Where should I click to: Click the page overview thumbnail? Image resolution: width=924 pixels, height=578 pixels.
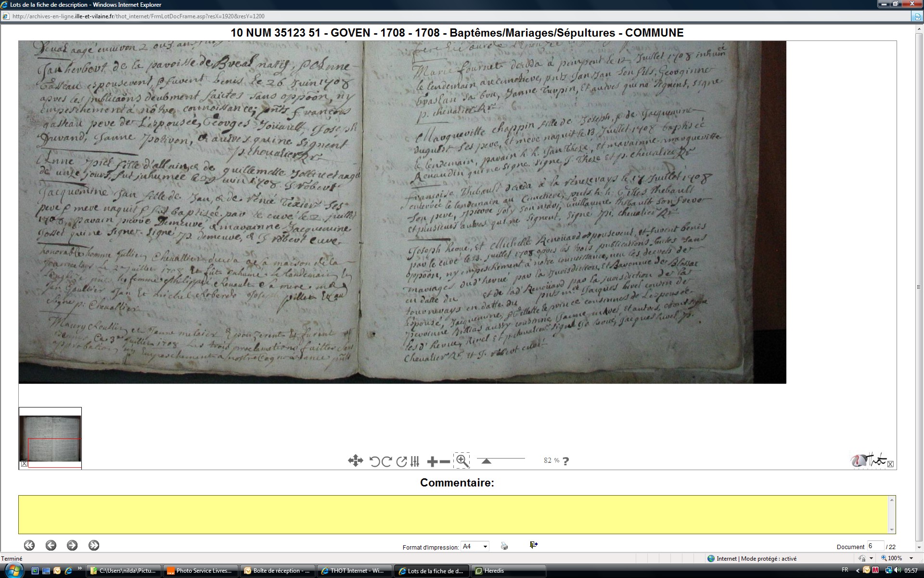pos(50,437)
